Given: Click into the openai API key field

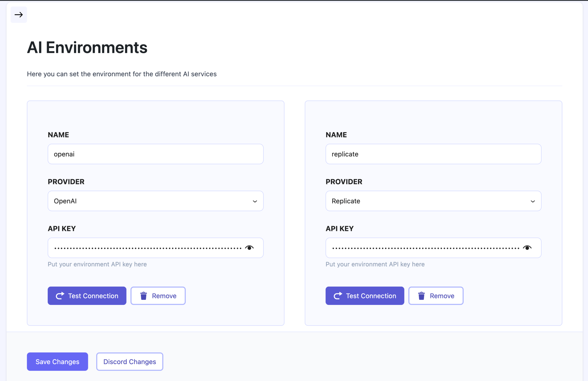Looking at the screenshot, I should click(x=147, y=248).
